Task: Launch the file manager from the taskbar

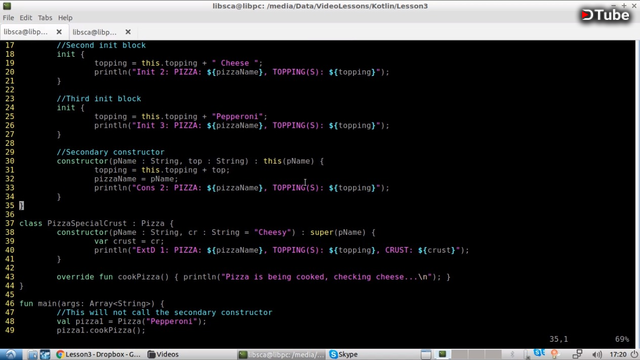Action: click(x=33, y=354)
